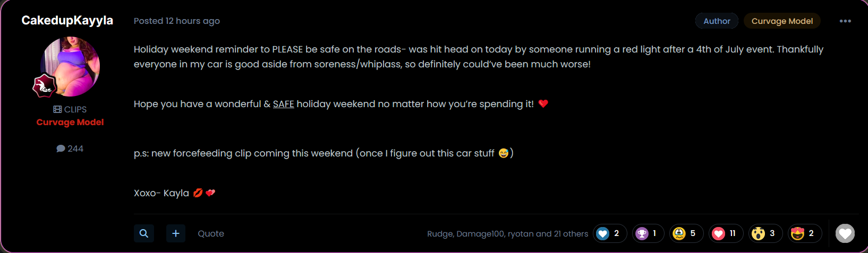The image size is (868, 253).
Task: Click the magnifier search icon button
Action: [144, 233]
